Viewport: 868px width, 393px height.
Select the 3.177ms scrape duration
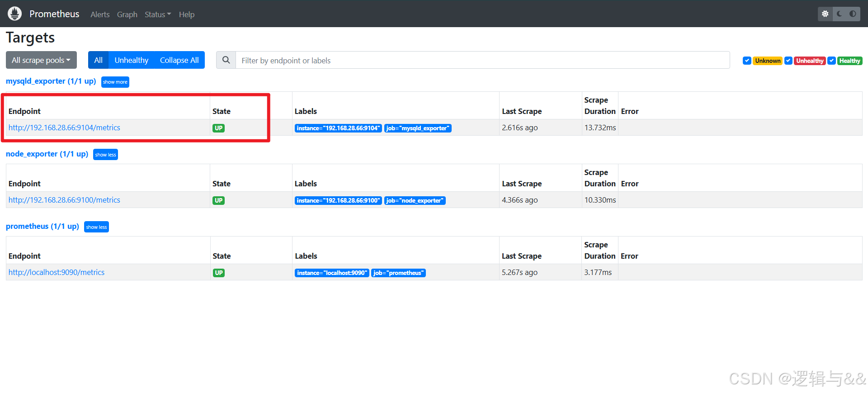(x=598, y=272)
